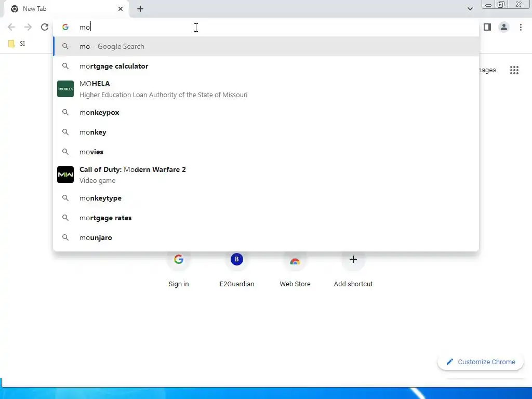The width and height of the screenshot is (532, 399).
Task: Close the New Tab tab
Action: pos(121,9)
